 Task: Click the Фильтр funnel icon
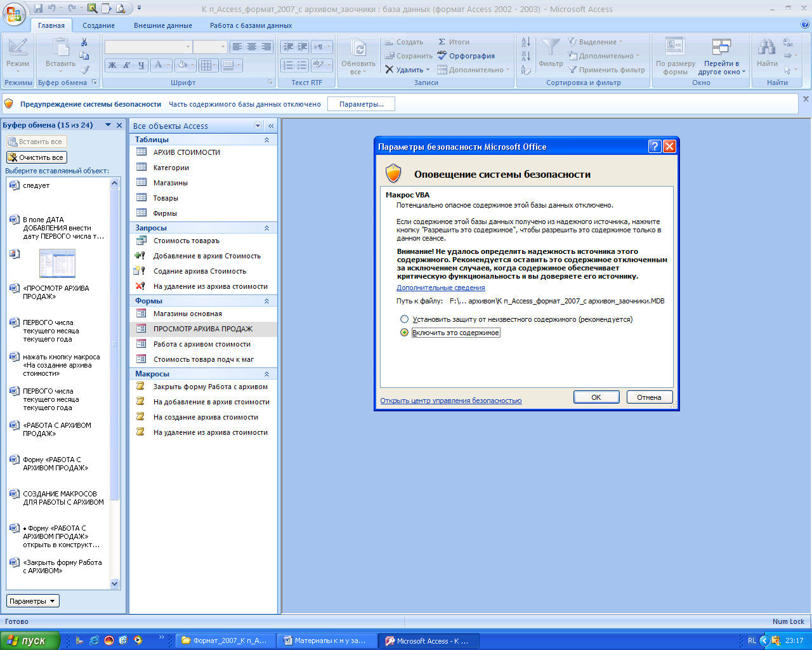pyautogui.click(x=551, y=48)
